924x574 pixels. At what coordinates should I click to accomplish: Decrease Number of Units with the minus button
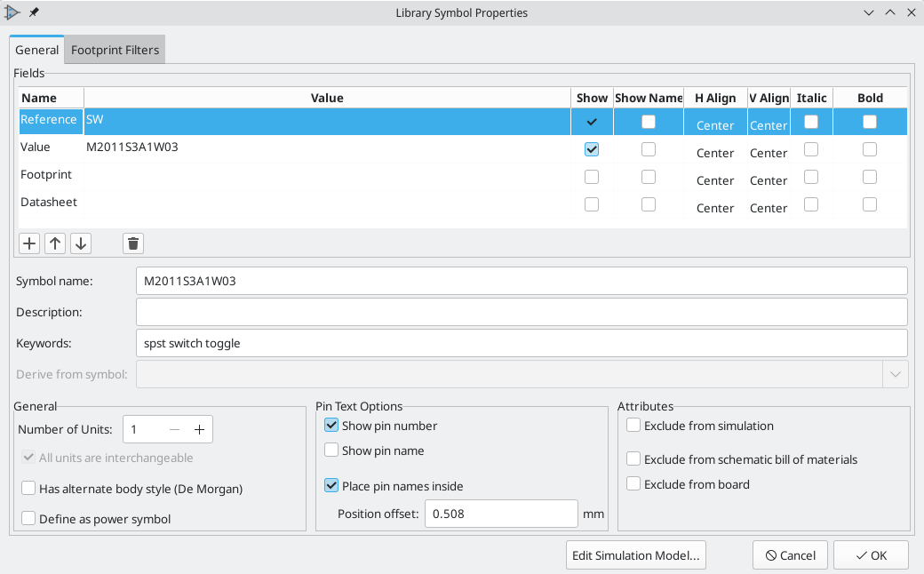(175, 430)
